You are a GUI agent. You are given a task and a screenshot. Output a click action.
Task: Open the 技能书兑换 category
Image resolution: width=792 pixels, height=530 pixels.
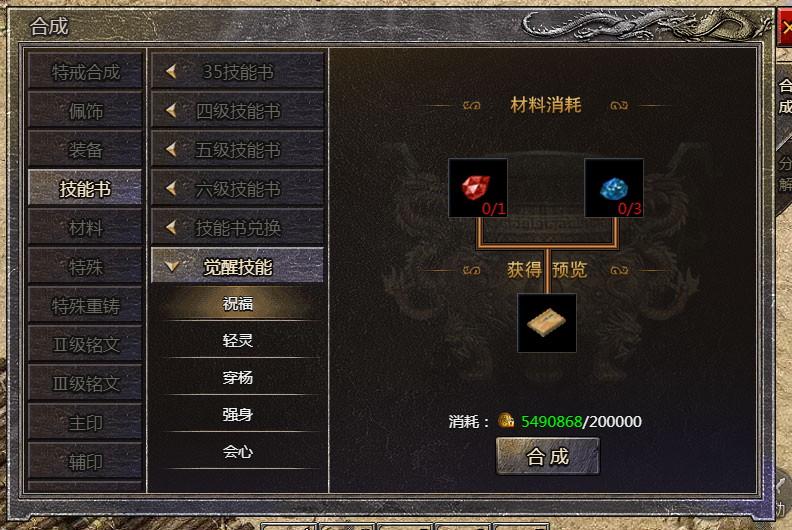[237, 227]
